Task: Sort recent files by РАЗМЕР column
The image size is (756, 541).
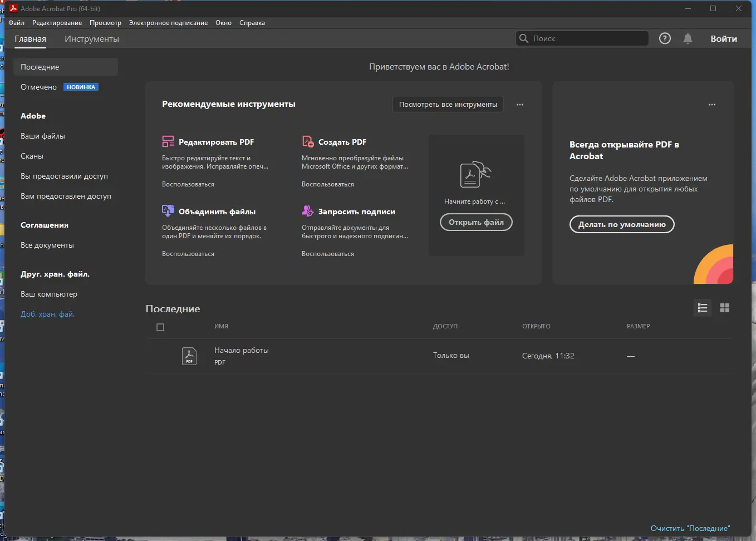Action: (x=639, y=326)
